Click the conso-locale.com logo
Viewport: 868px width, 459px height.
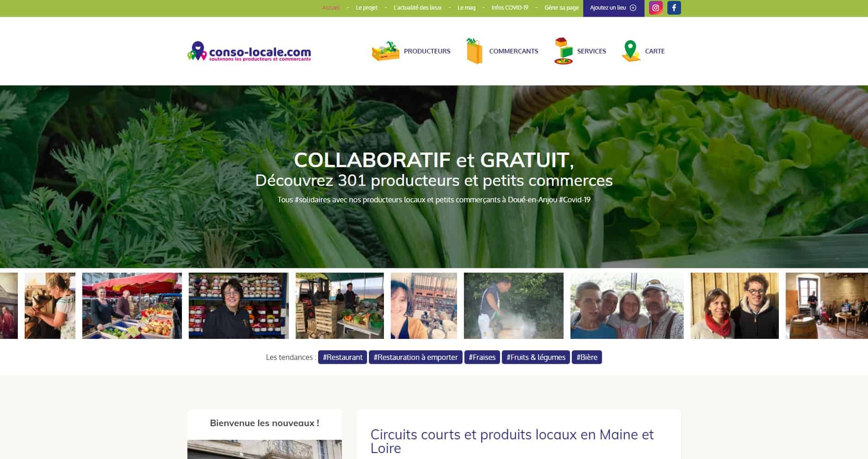point(249,51)
